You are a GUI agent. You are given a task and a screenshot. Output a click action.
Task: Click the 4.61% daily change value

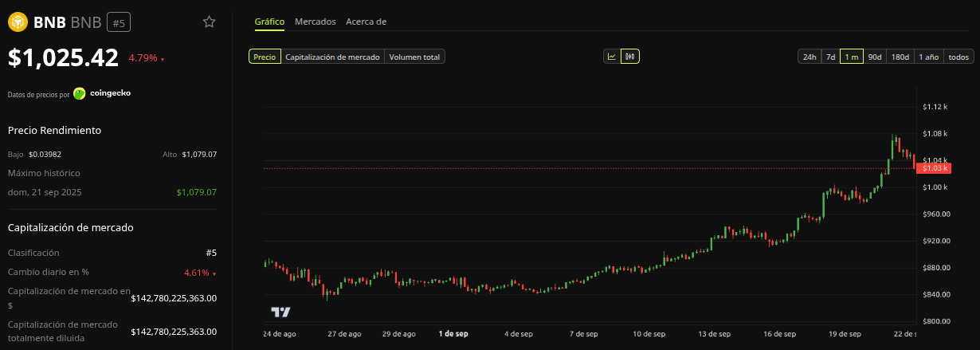click(199, 273)
